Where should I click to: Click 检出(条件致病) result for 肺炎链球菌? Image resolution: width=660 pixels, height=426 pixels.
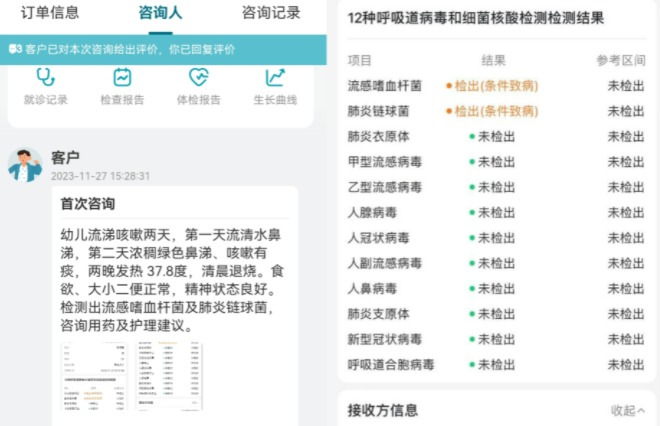coord(492,111)
